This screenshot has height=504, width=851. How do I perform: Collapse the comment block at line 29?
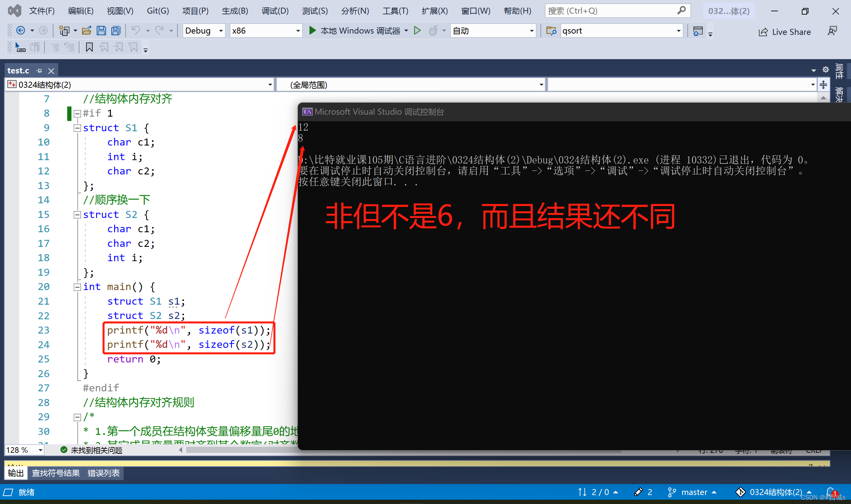click(77, 417)
